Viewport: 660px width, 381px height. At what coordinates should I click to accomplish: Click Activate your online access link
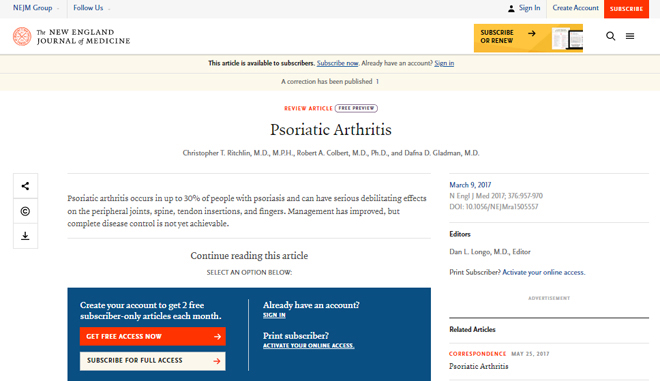(x=543, y=272)
